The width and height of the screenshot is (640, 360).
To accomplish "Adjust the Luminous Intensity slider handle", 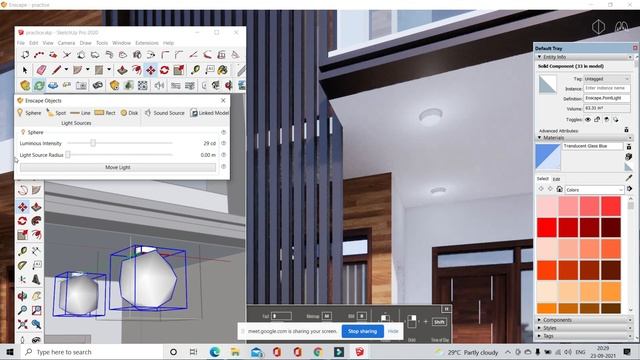I will click(93, 143).
